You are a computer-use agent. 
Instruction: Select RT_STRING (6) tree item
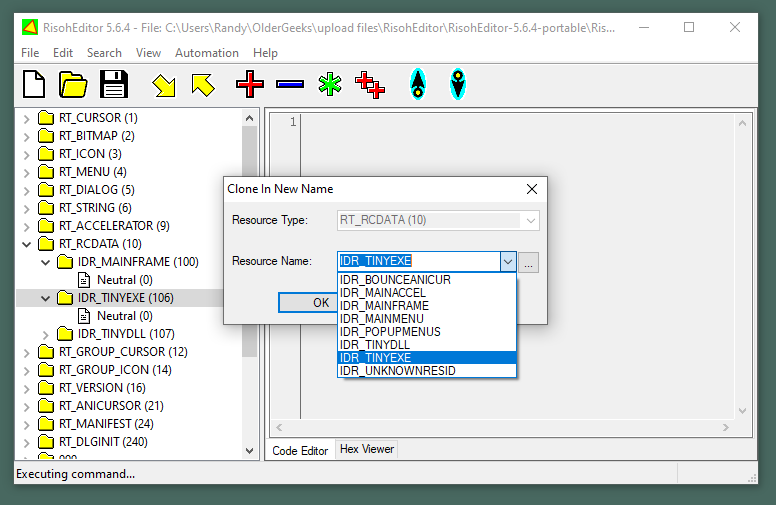[x=95, y=208]
